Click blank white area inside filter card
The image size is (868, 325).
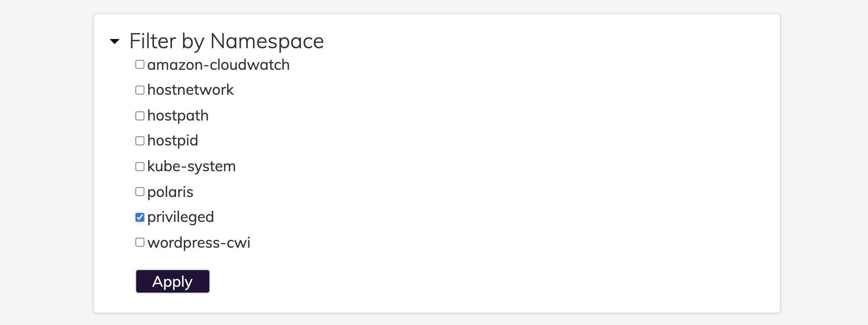click(519, 166)
